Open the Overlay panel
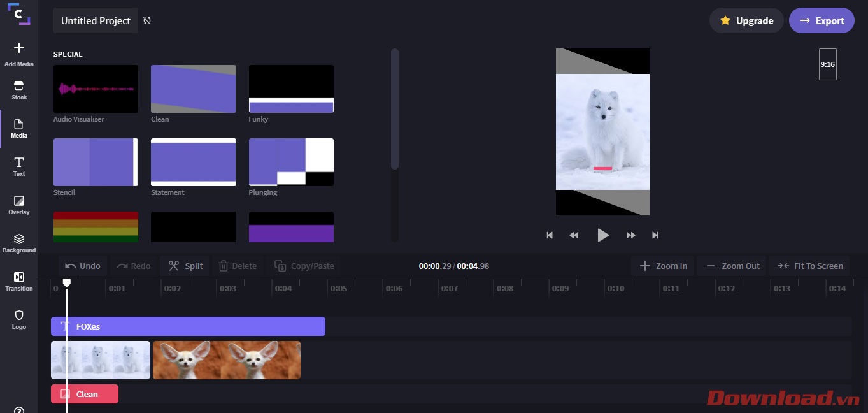 [19, 205]
